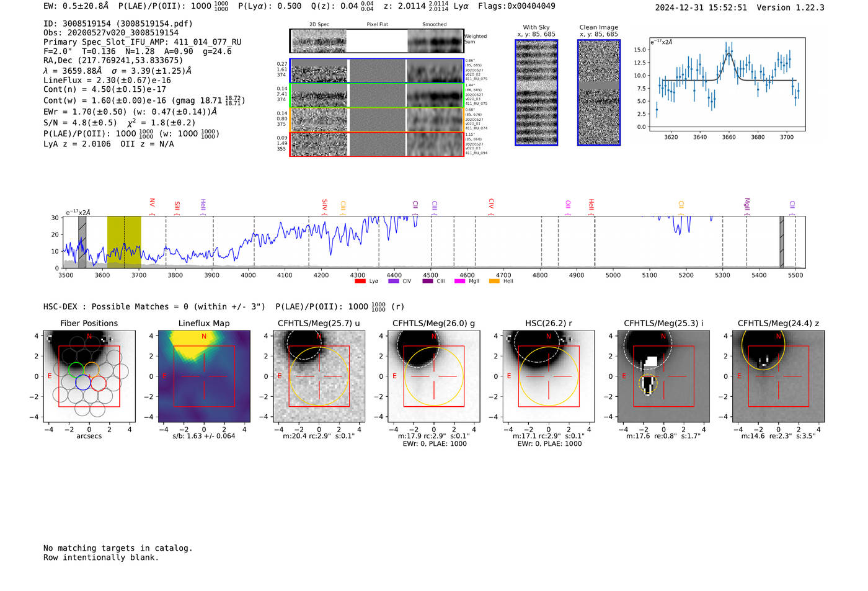Click the m:20.4 rc:2.9" caption

point(319,436)
